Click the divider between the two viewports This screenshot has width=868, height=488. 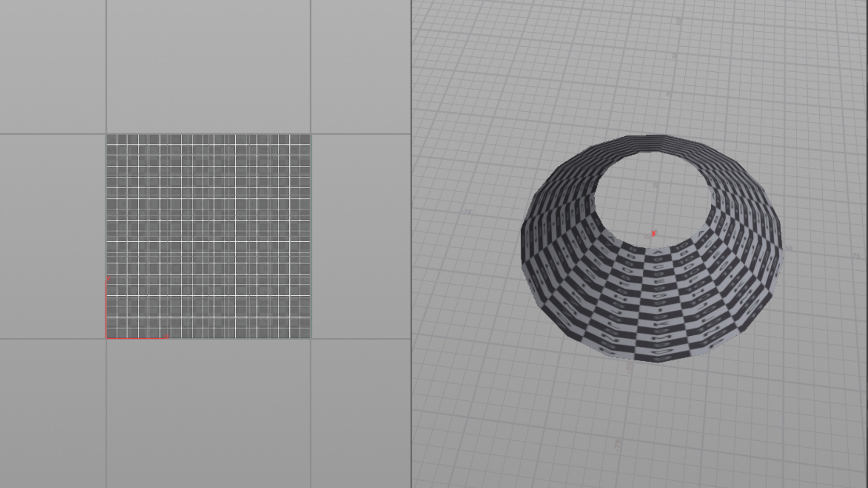click(x=410, y=241)
